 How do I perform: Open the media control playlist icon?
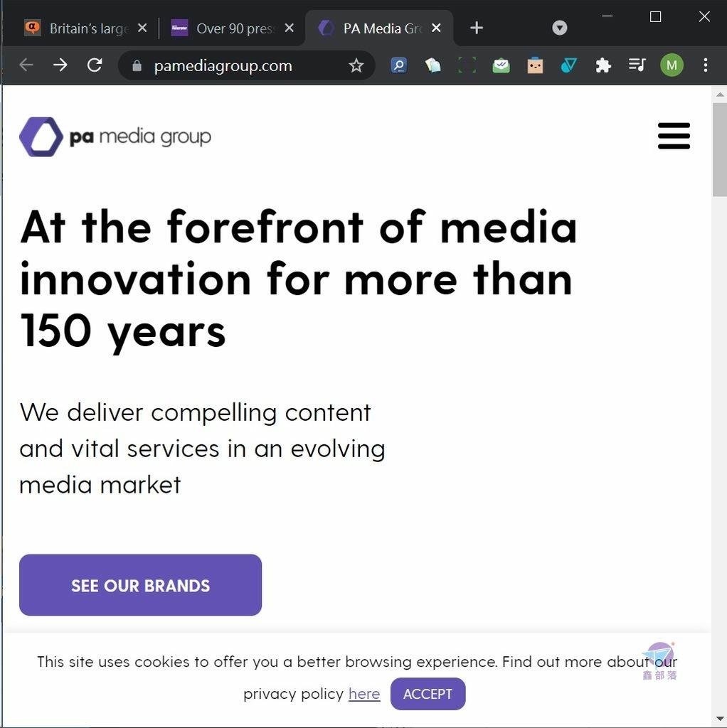click(637, 65)
